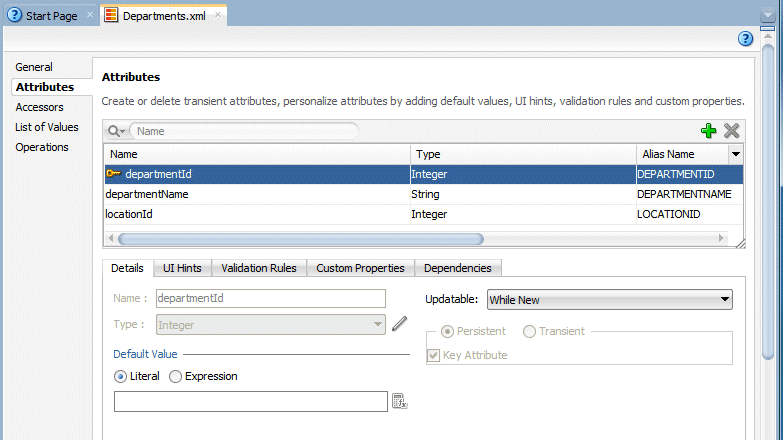Select the Transient radio button

point(529,332)
